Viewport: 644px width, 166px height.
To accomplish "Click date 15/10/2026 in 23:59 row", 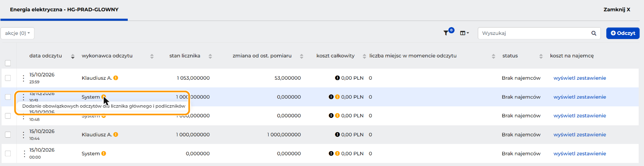I will point(42,75).
